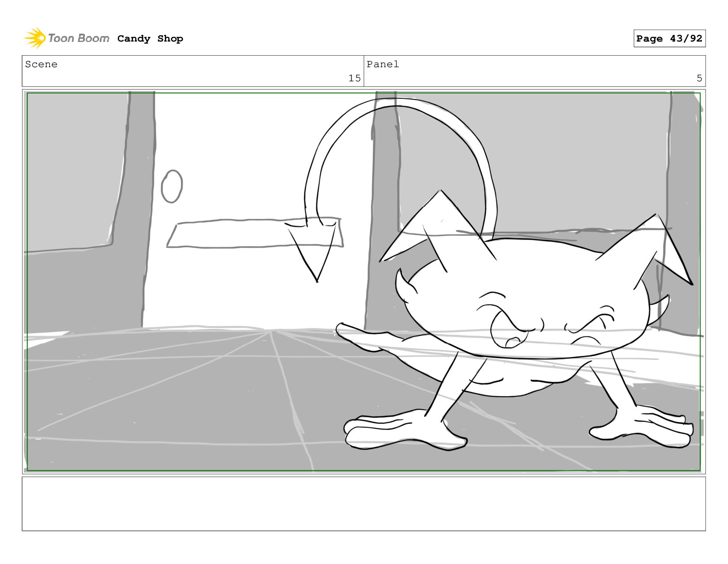Click the storyboard panel drawing thumbnail
The width and height of the screenshot is (728, 564).
(364, 282)
